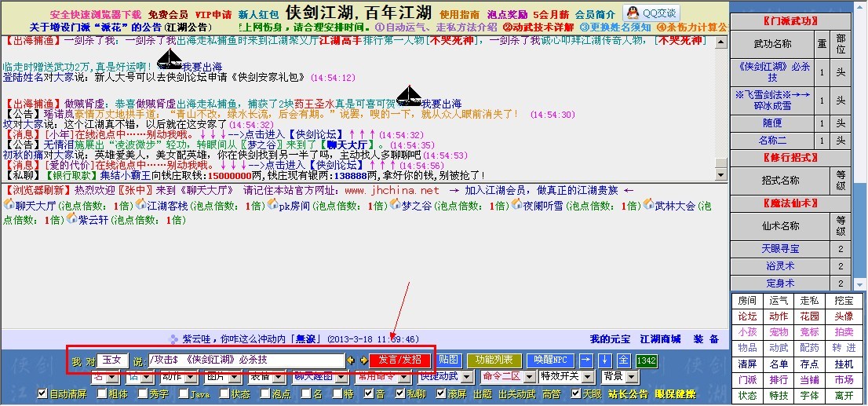Click the red 发言/发招 send button
This screenshot has width=868, height=406.
tap(399, 360)
